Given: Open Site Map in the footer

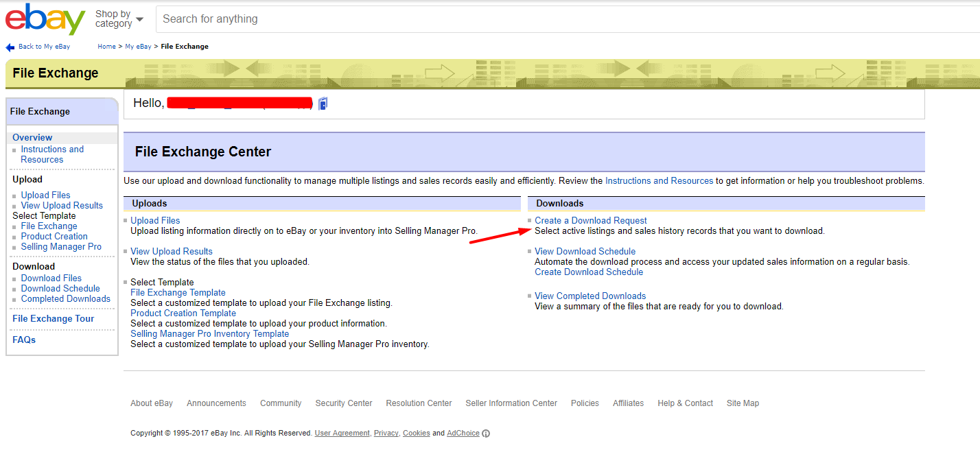Looking at the screenshot, I should click(x=743, y=403).
